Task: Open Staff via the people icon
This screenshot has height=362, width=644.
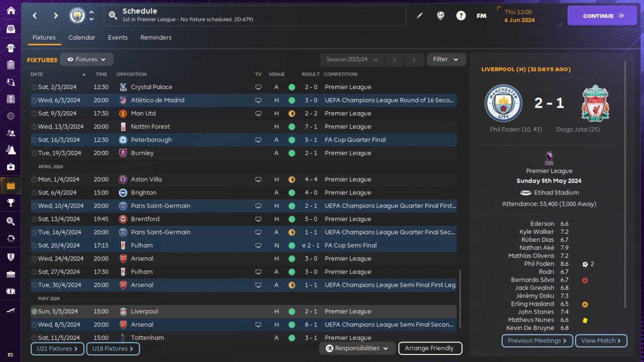Action: [11, 133]
